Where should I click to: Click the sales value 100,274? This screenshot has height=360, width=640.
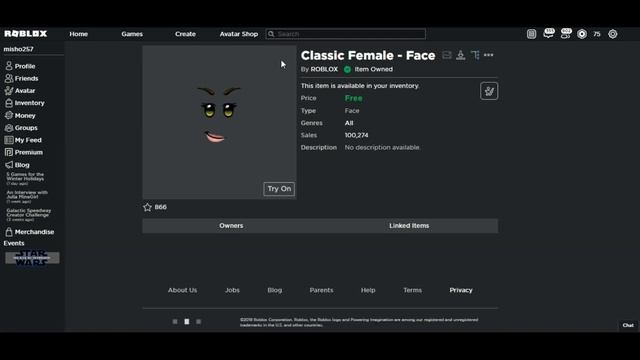pos(356,135)
